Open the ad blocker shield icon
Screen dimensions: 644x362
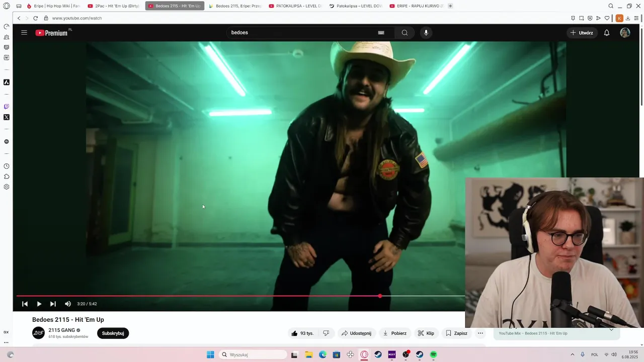(x=590, y=18)
